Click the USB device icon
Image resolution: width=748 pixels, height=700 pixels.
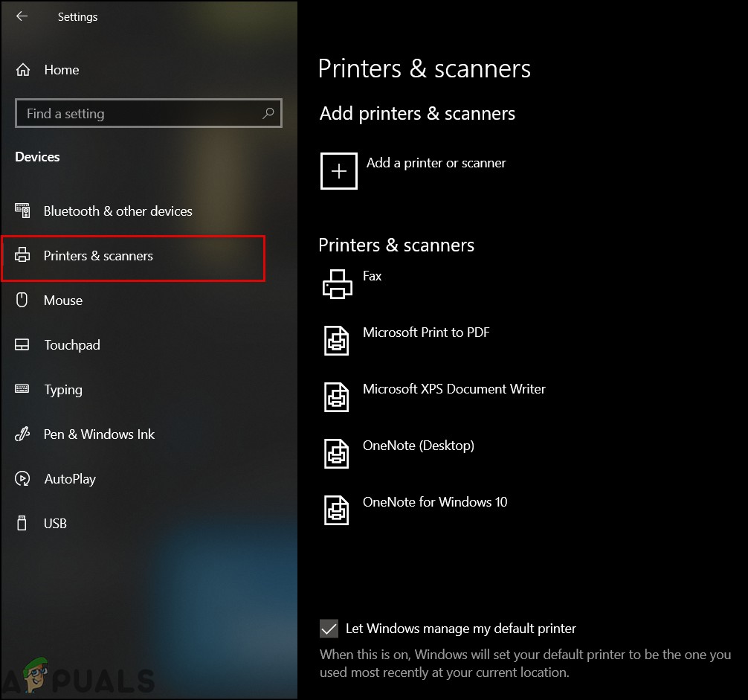(22, 523)
